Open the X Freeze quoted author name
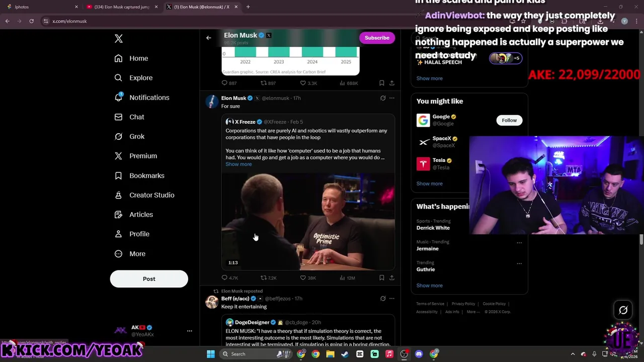The width and height of the screenshot is (644, 362). pos(245,122)
